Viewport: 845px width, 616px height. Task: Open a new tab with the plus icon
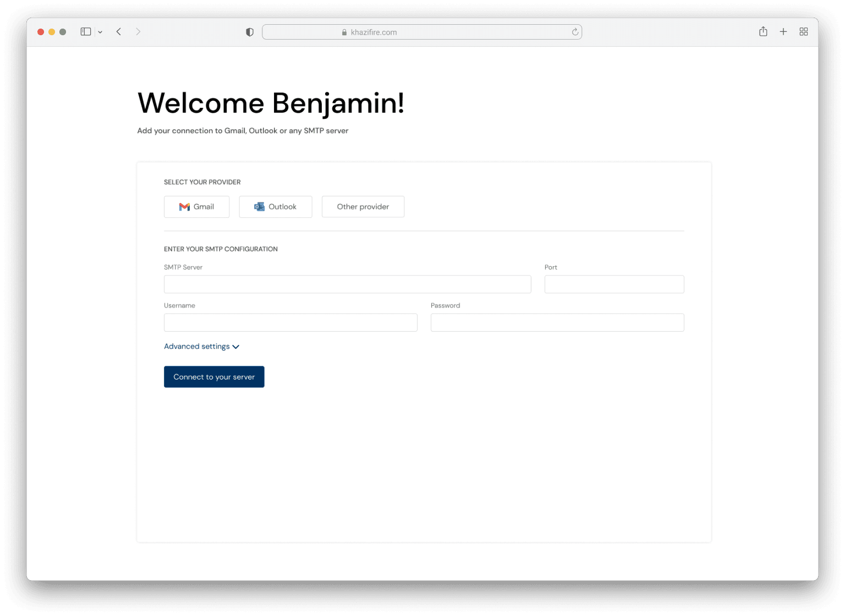[x=783, y=31]
